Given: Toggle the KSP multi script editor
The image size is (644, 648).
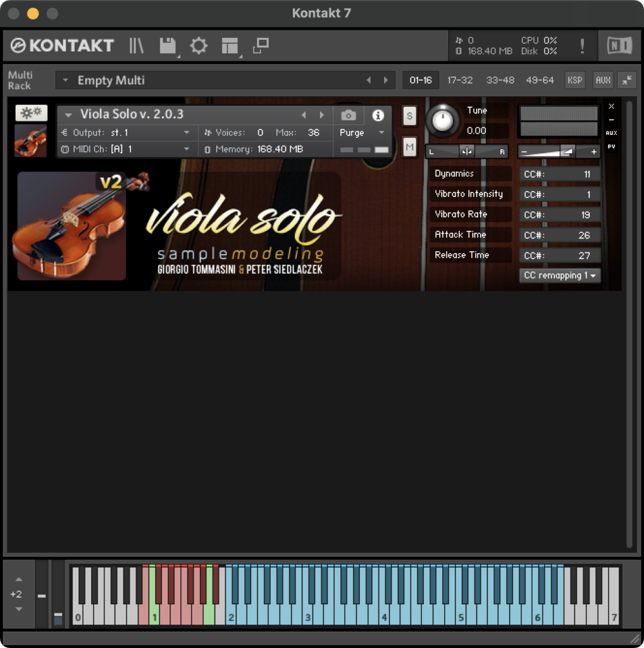Looking at the screenshot, I should click(574, 80).
